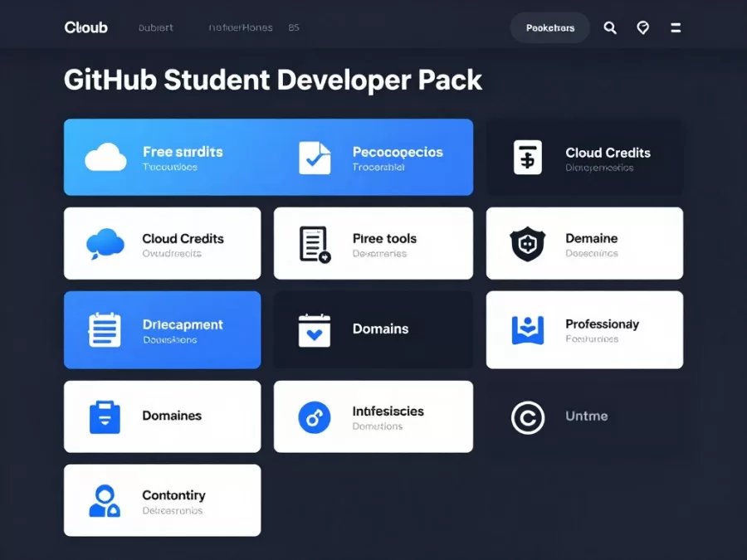Open the dark Cloud Credits card
The image size is (747, 560).
click(584, 157)
